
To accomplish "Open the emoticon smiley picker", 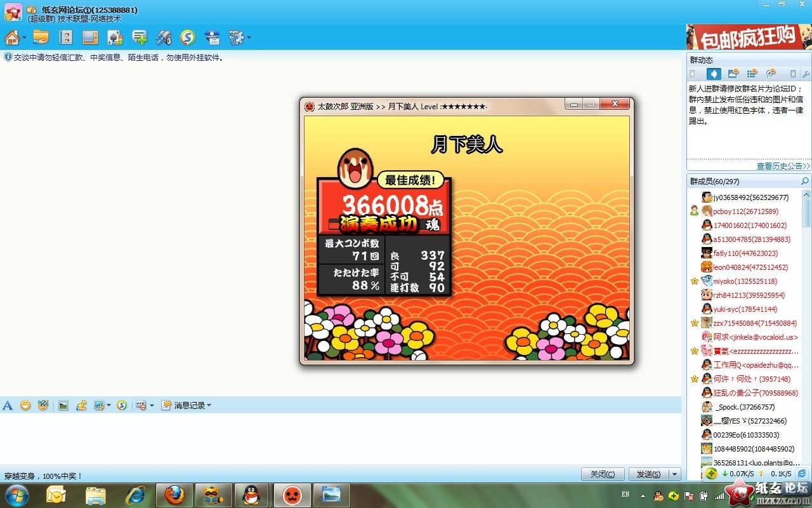I will click(x=25, y=405).
